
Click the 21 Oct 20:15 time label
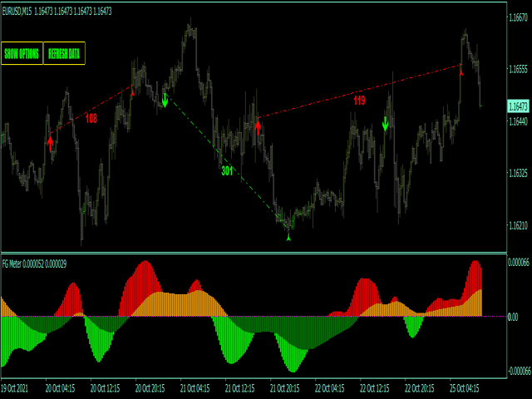click(x=284, y=388)
